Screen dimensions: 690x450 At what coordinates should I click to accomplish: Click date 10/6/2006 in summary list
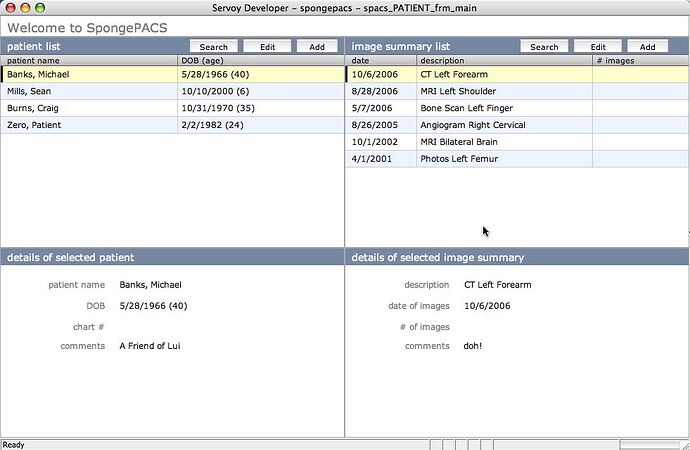coord(381,74)
